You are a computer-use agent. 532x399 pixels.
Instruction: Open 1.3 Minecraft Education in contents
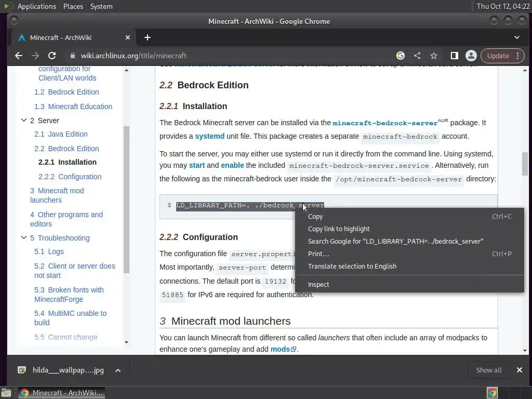73,107
